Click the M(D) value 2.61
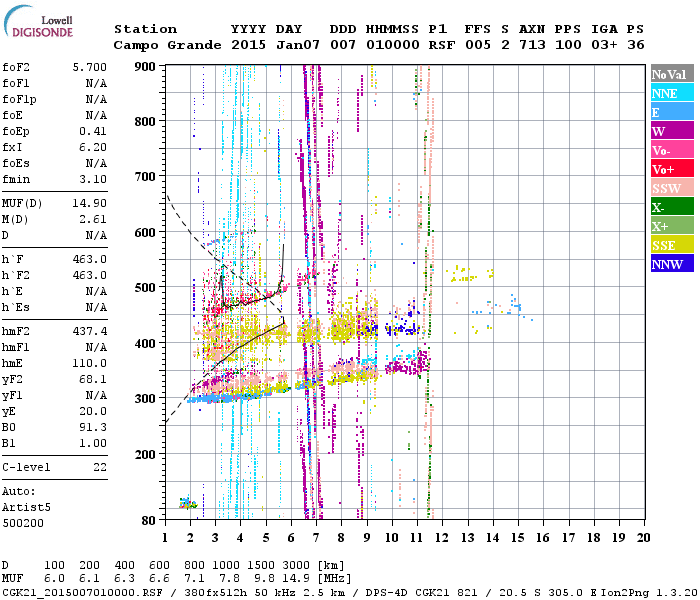 point(93,219)
